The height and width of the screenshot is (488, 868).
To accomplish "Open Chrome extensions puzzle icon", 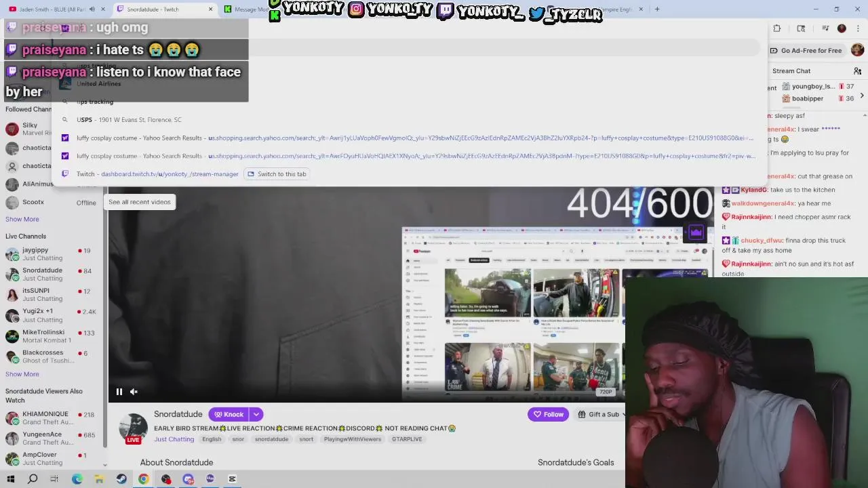I will point(777,28).
